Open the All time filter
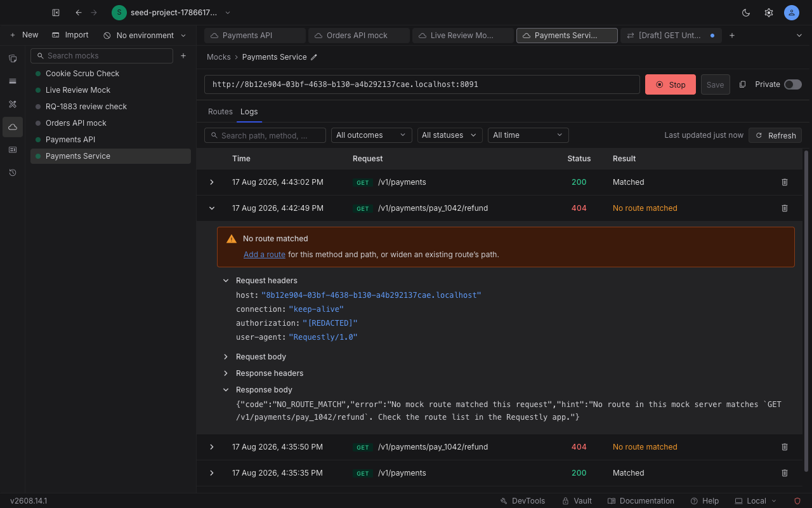812x508 pixels. 528,135
